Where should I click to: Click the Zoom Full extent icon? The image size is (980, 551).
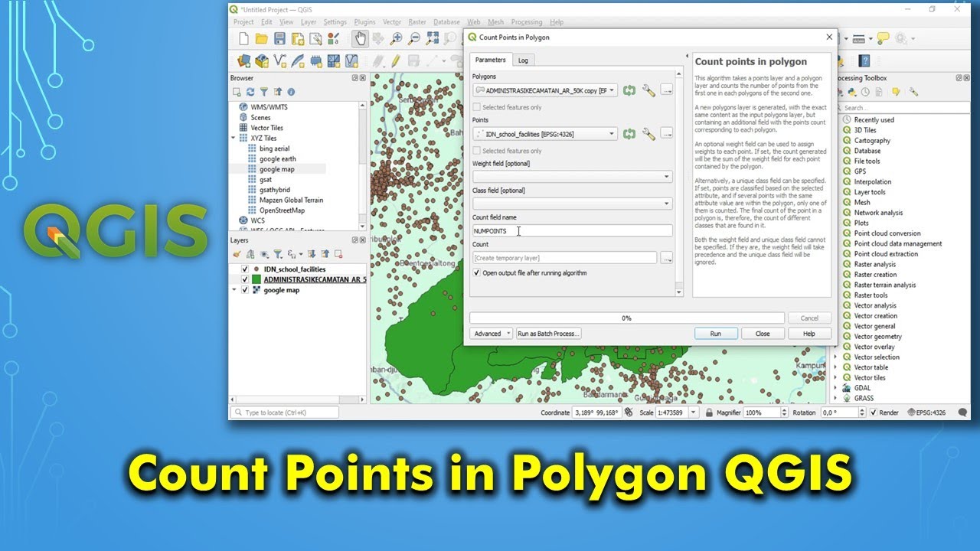[x=433, y=38]
